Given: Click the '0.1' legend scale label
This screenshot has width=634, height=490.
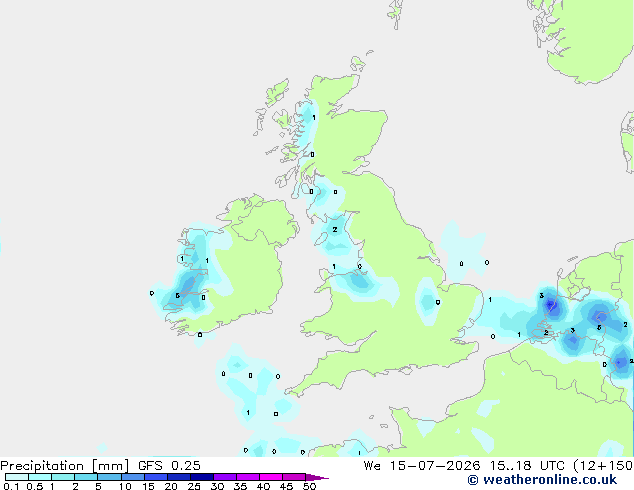Looking at the screenshot, I should [11, 486].
